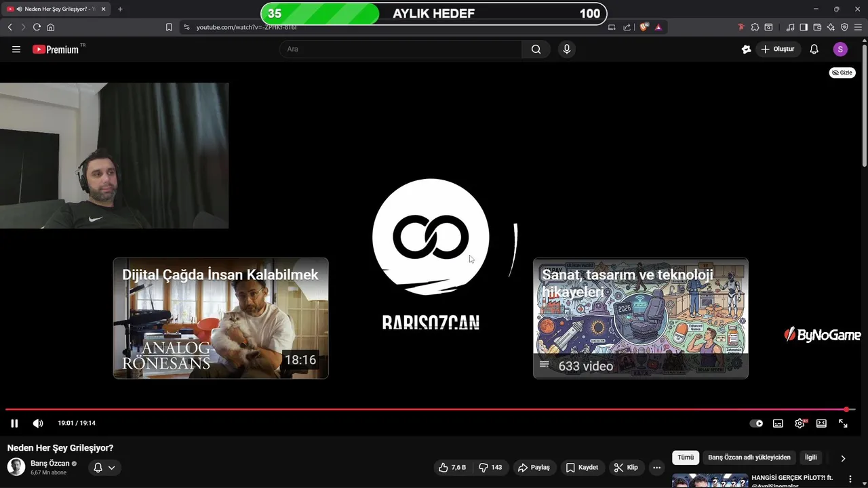
Task: Click the Oluştur create button
Action: (778, 49)
